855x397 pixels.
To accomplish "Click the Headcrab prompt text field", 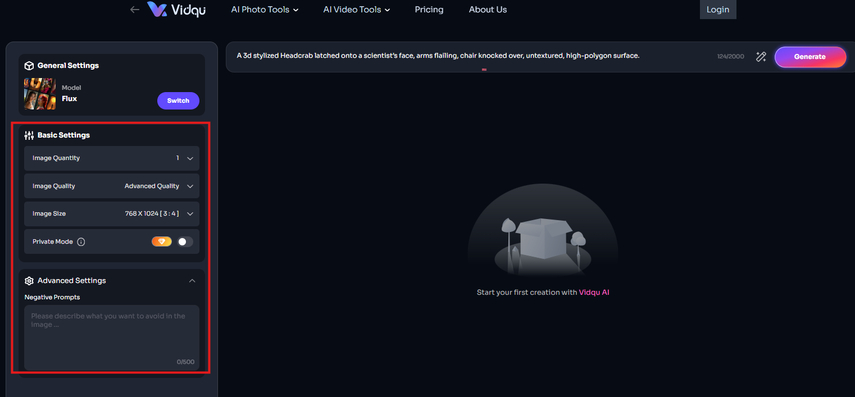I will pos(438,56).
